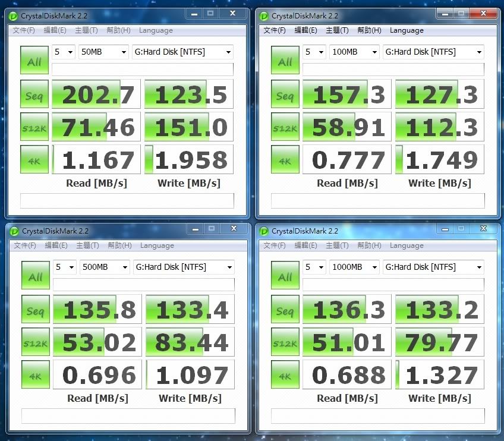Image resolution: width=504 pixels, height=441 pixels.
Task: Start the Seq test in the 500MB window
Action: (36, 309)
